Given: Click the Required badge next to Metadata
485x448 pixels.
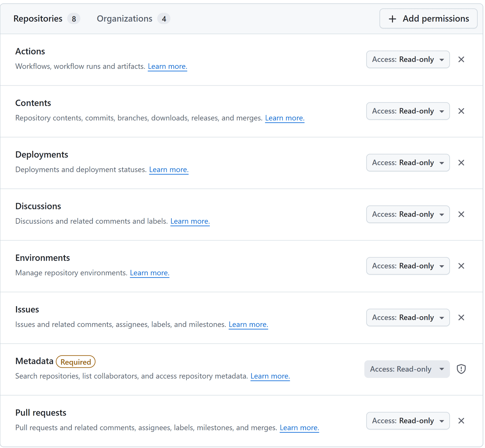Looking at the screenshot, I should point(75,362).
